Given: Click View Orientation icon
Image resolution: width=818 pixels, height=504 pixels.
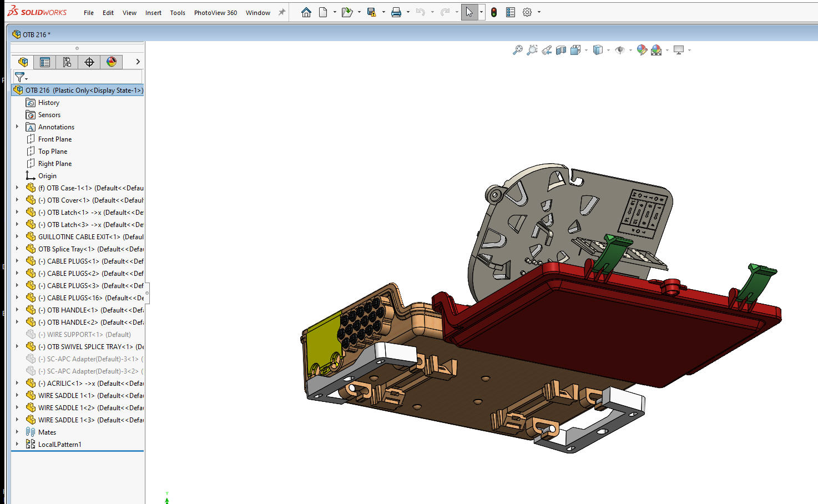Looking at the screenshot, I should coord(575,50).
